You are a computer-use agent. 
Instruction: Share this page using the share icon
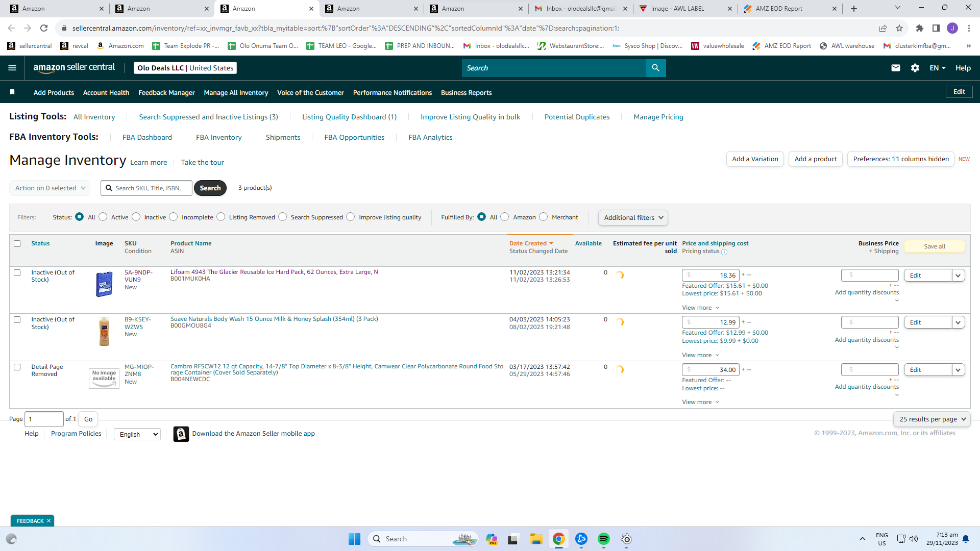point(883,28)
